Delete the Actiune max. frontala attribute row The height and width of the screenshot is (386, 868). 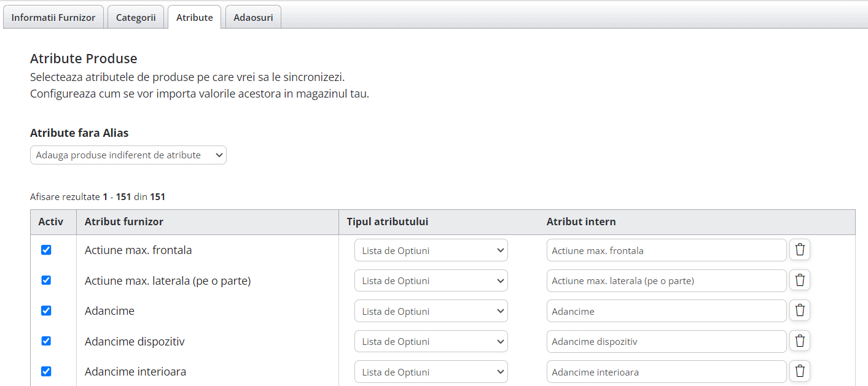point(799,250)
